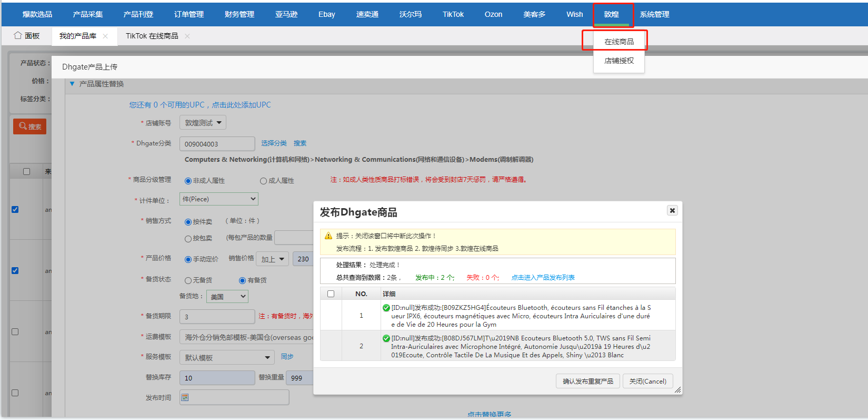
Task: Switch to the 我的产品库 tab
Action: click(x=78, y=36)
